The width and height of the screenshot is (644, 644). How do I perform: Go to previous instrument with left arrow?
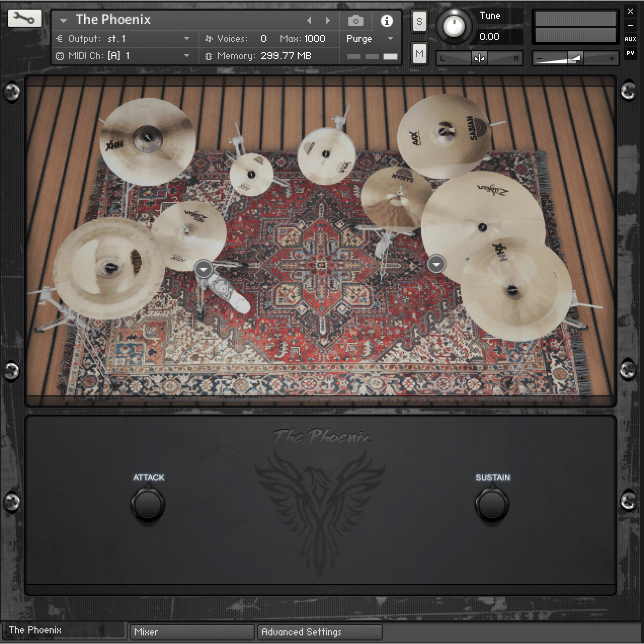click(x=309, y=21)
